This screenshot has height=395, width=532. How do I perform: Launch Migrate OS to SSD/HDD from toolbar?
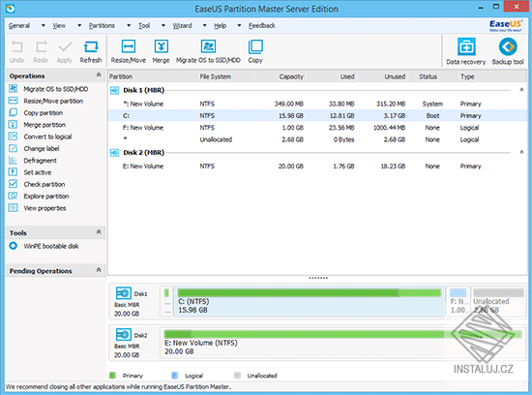(208, 51)
